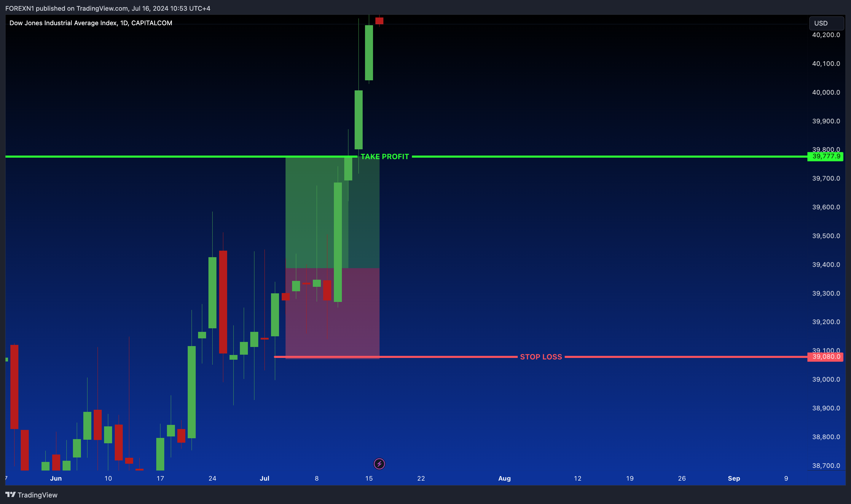Select the 39,777.9 take profit price tag
Image resolution: width=851 pixels, height=504 pixels.
coord(825,156)
